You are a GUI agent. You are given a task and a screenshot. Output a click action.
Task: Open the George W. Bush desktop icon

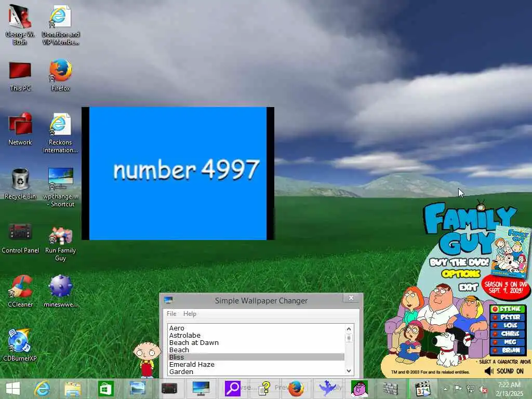[20, 24]
